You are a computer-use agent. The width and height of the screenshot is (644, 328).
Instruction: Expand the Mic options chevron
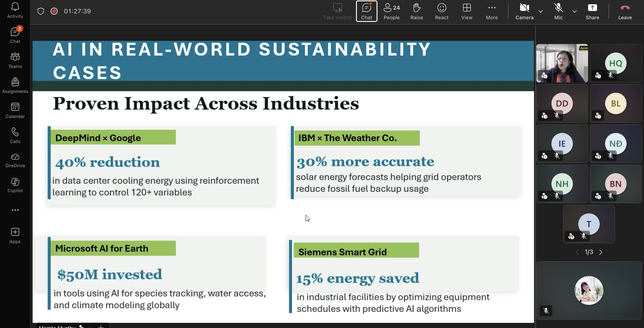coord(575,11)
